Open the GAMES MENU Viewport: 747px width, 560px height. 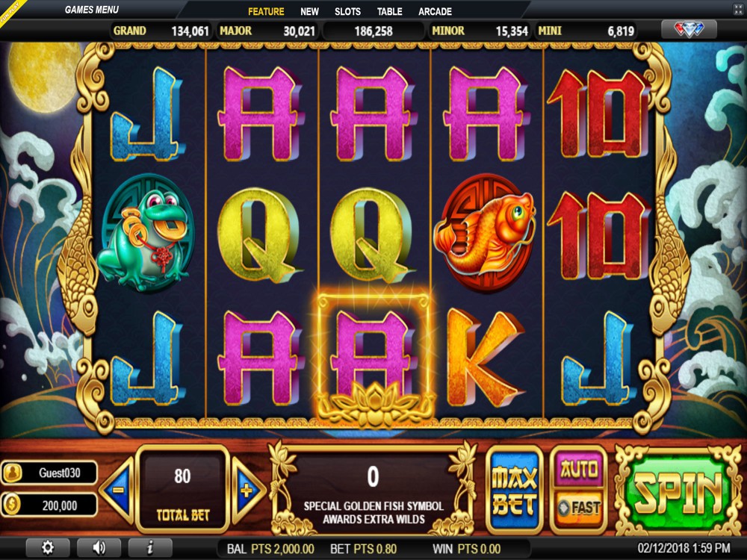pyautogui.click(x=91, y=10)
